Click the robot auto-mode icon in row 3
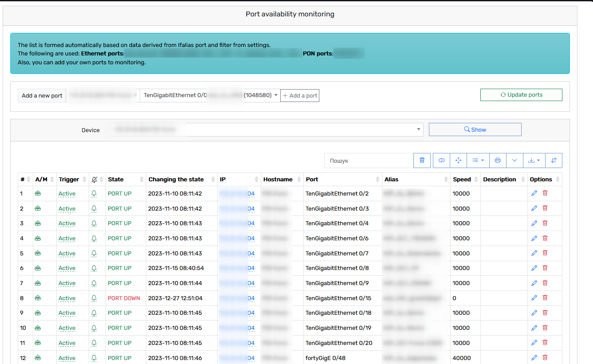This screenshot has height=364, width=593. pyautogui.click(x=38, y=223)
